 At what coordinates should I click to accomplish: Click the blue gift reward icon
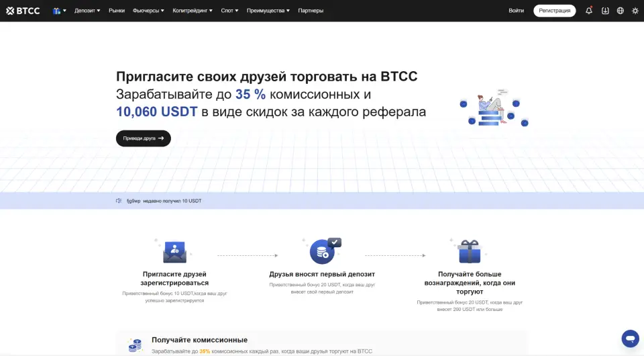(470, 252)
